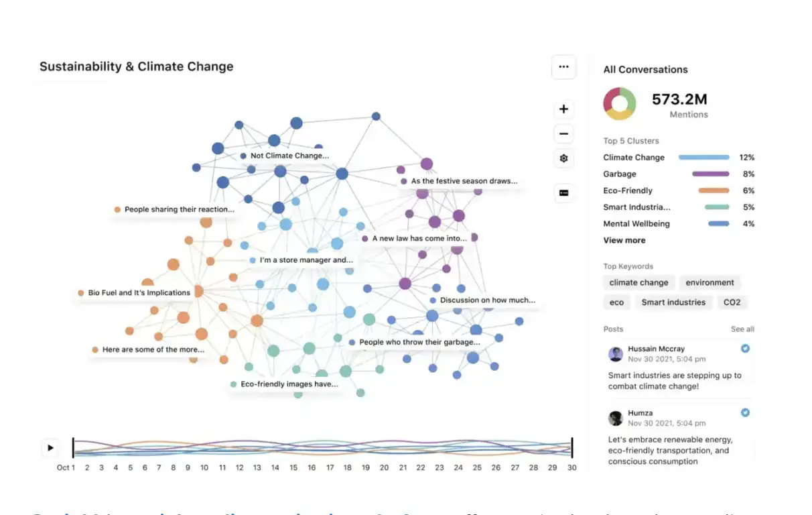Image resolution: width=812 pixels, height=515 pixels.
Task: Click the mentions donut chart
Action: (x=619, y=103)
